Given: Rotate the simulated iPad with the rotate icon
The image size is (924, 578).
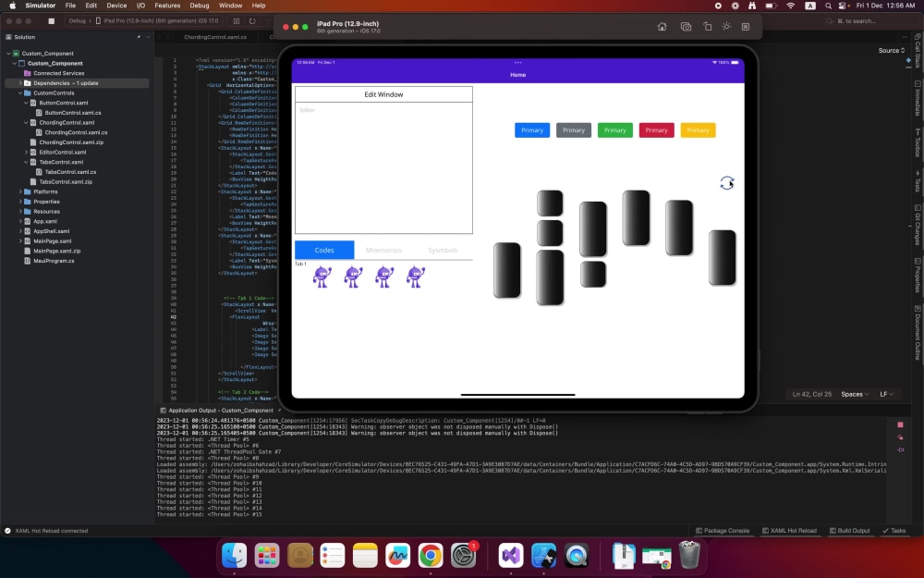Looking at the screenshot, I should [707, 27].
